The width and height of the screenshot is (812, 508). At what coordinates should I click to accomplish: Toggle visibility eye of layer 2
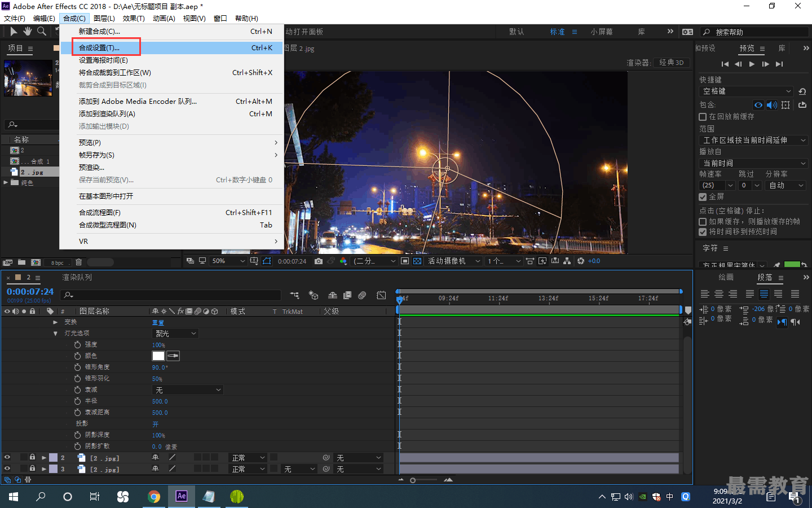(7, 457)
